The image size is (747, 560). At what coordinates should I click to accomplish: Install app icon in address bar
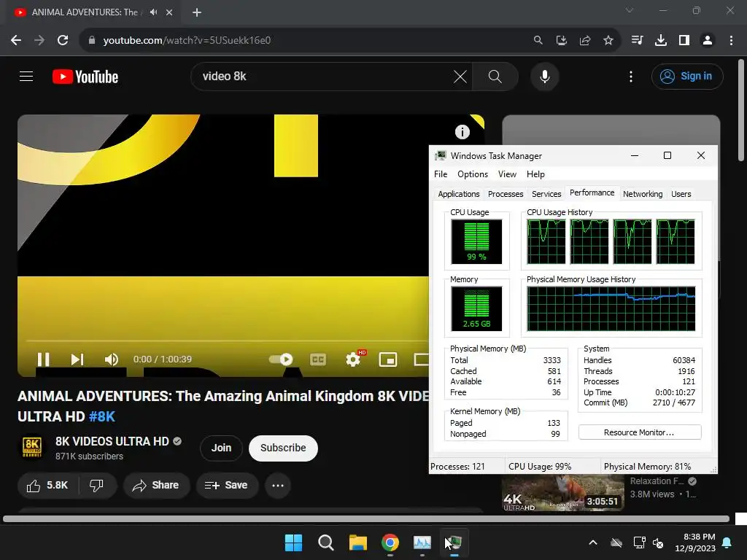(x=561, y=40)
